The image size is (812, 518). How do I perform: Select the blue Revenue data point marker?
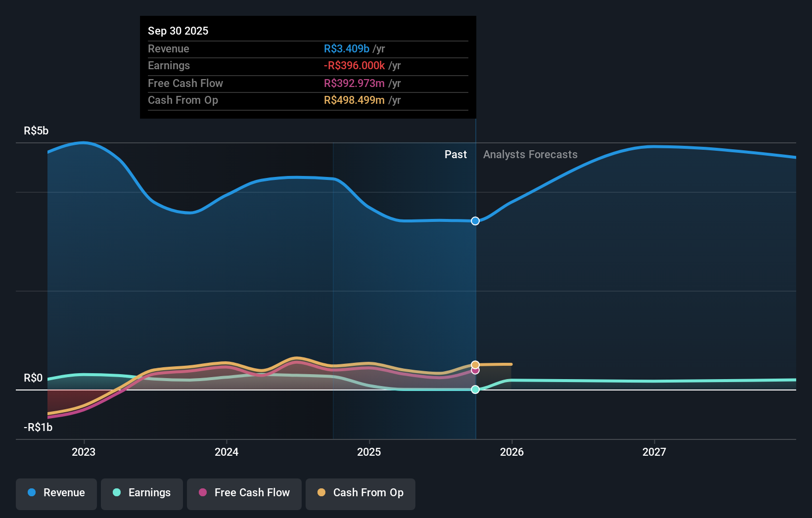tap(475, 221)
